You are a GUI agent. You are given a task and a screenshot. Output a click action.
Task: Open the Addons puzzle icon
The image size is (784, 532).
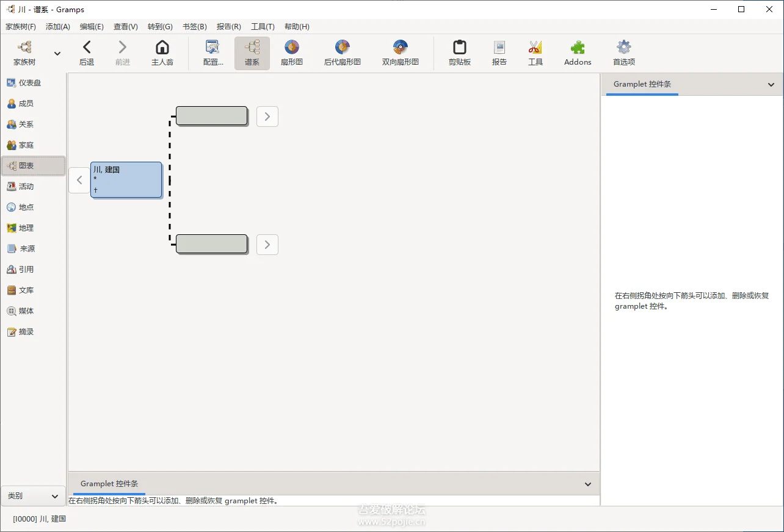pos(577,52)
